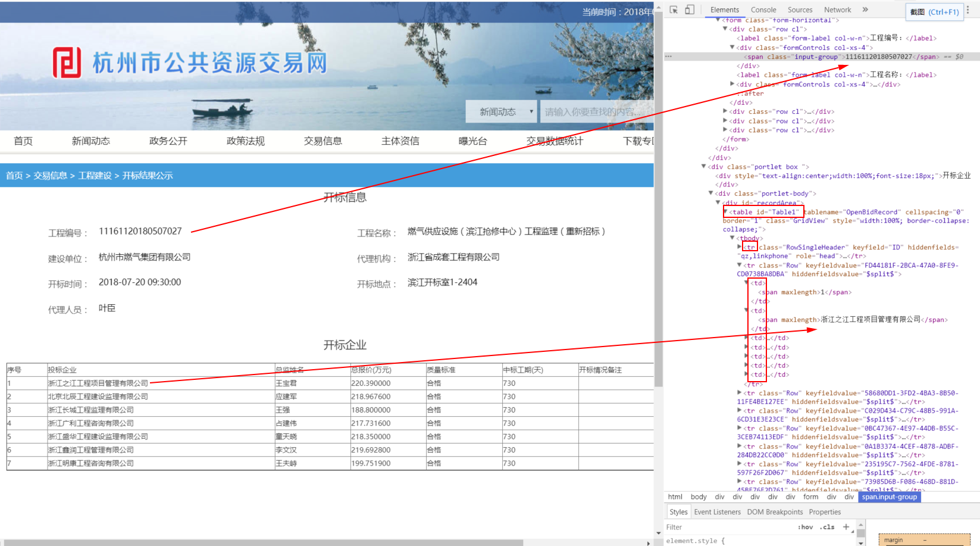Open 新闻动态 search category dropdown
The height and width of the screenshot is (546, 980).
click(x=501, y=111)
